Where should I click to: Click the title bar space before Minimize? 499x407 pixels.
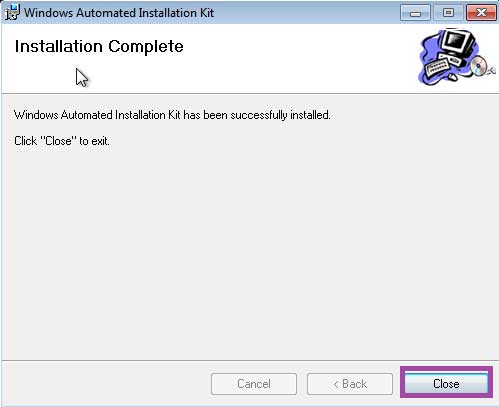click(x=307, y=13)
